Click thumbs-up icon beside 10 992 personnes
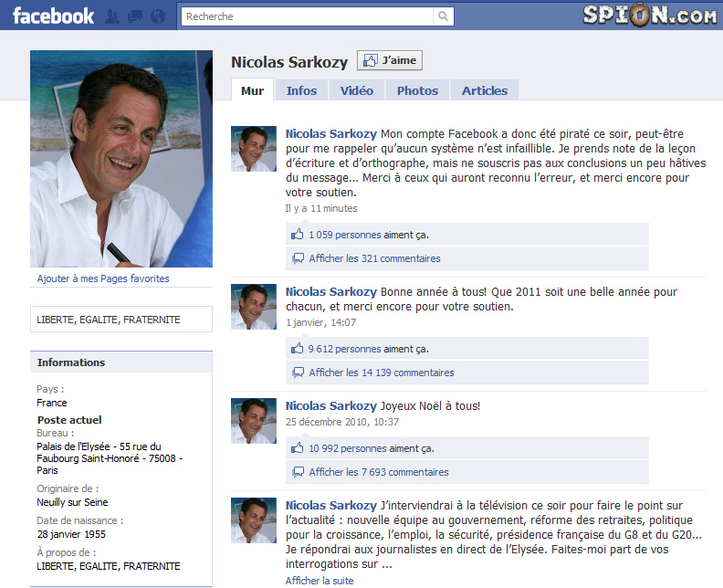The height and width of the screenshot is (588, 723). point(297,447)
